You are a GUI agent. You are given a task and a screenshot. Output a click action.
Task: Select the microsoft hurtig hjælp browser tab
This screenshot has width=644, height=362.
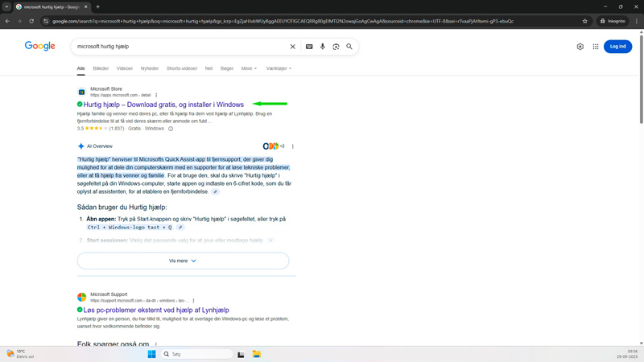point(52,7)
